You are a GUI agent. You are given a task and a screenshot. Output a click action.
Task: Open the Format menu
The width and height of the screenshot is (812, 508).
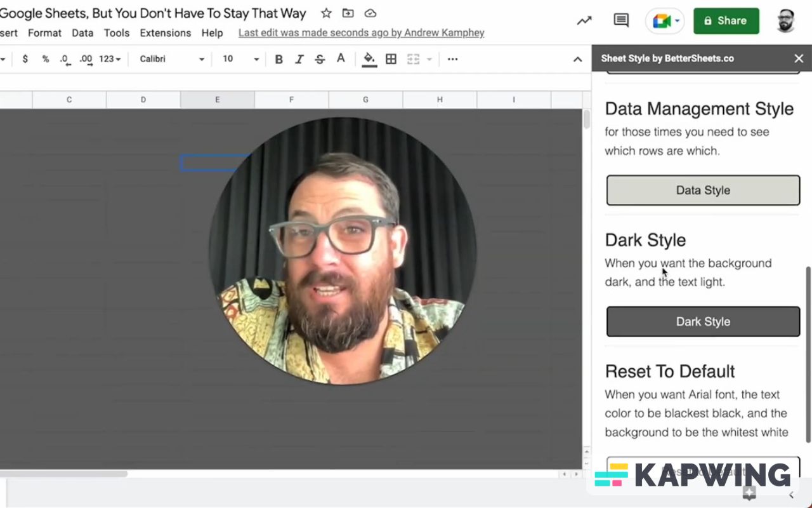click(x=44, y=33)
